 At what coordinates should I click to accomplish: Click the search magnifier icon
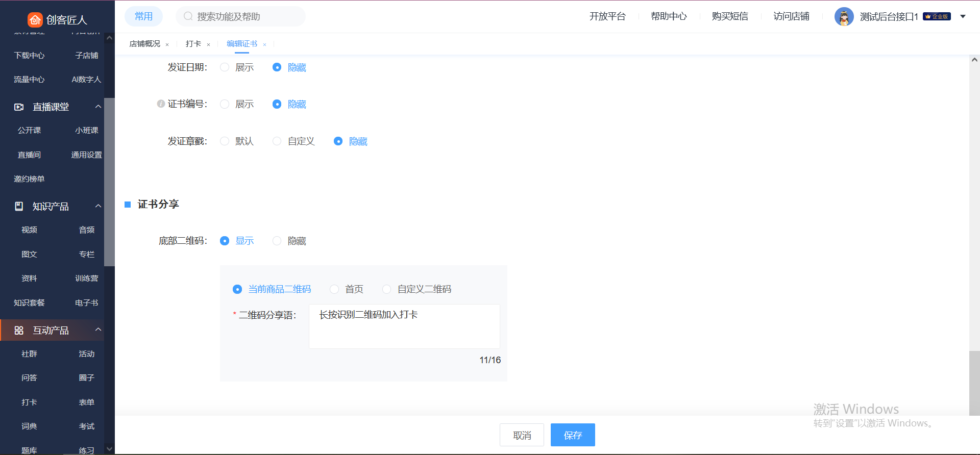coord(188,16)
